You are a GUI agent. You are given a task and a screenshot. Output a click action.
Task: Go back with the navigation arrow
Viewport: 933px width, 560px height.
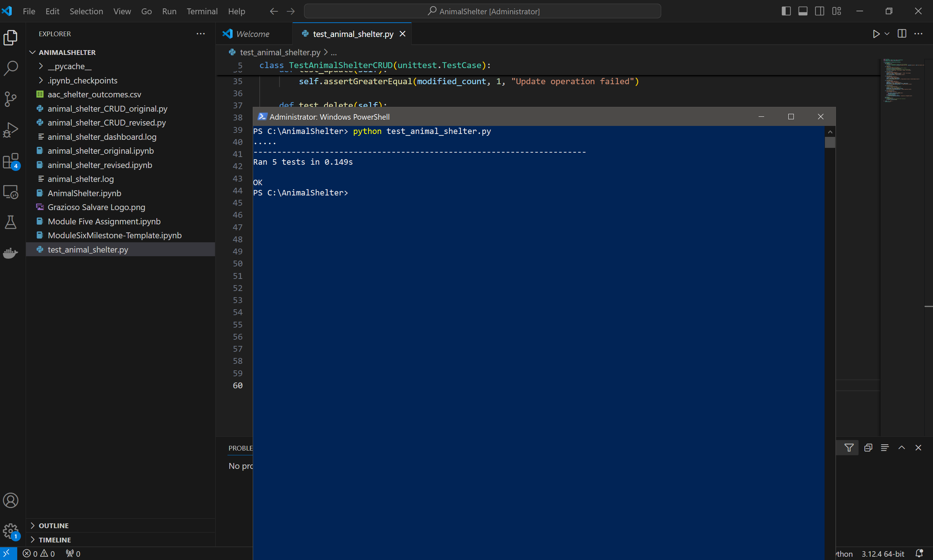274,11
